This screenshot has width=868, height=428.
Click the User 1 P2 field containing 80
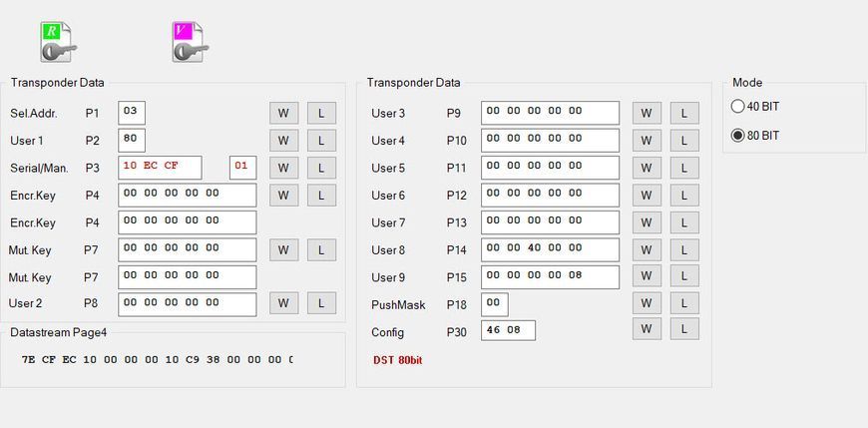(132, 140)
